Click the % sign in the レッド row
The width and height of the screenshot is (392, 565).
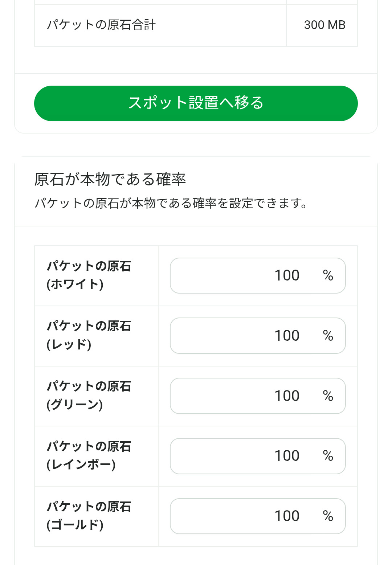click(328, 336)
